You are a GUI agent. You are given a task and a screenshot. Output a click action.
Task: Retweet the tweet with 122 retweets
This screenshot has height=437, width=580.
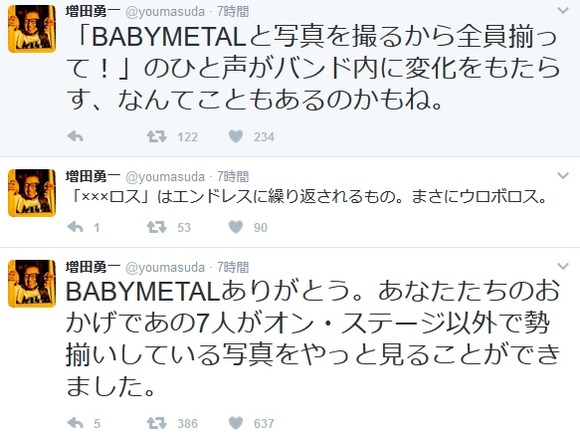(157, 137)
